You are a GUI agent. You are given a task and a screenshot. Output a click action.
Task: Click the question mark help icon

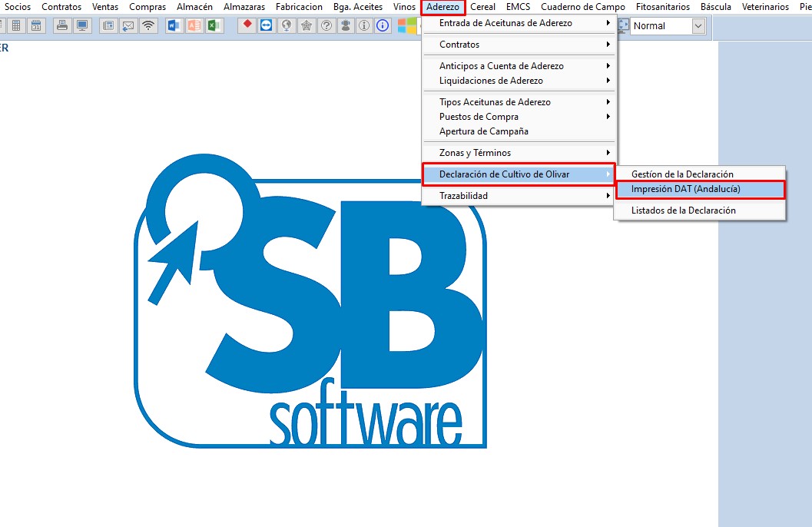326,25
